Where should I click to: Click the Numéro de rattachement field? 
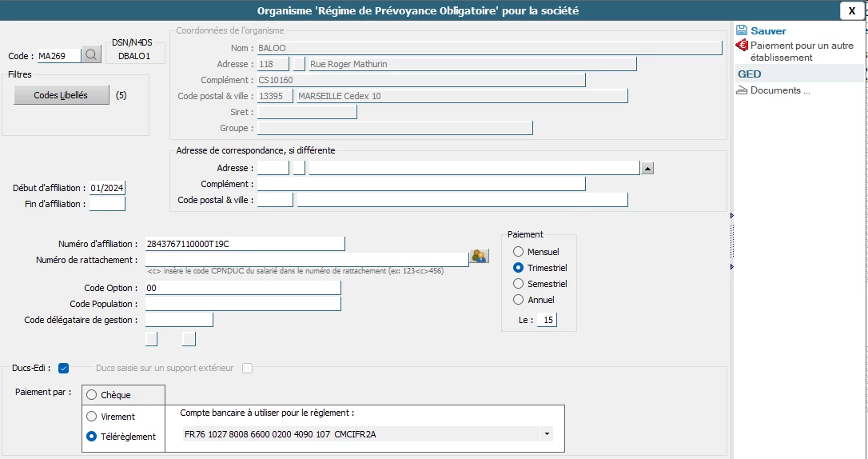pos(307,260)
